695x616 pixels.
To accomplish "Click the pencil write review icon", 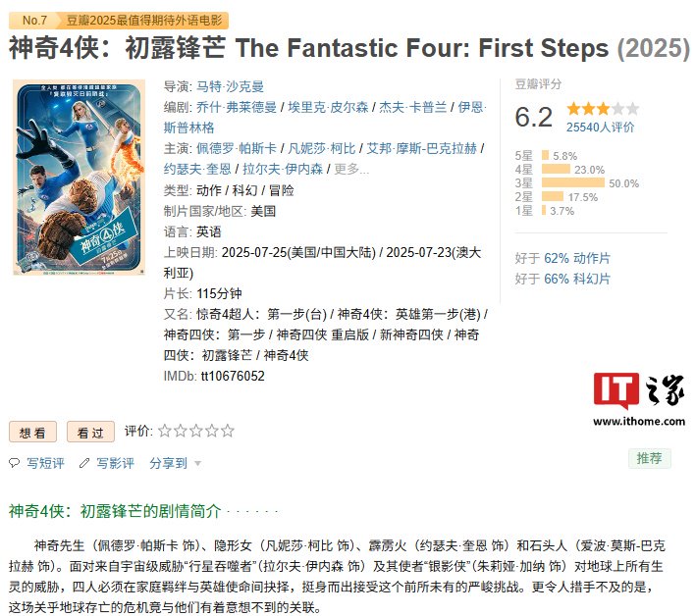I will pyautogui.click(x=84, y=463).
